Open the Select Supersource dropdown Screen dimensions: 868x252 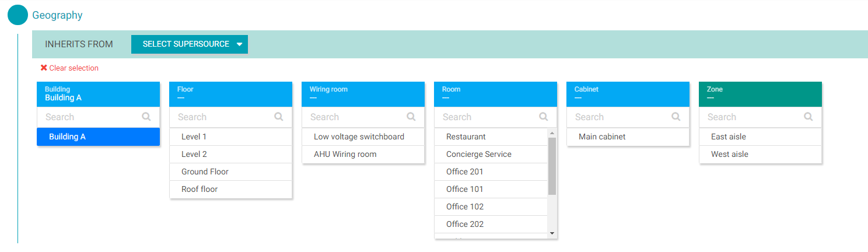(x=190, y=44)
